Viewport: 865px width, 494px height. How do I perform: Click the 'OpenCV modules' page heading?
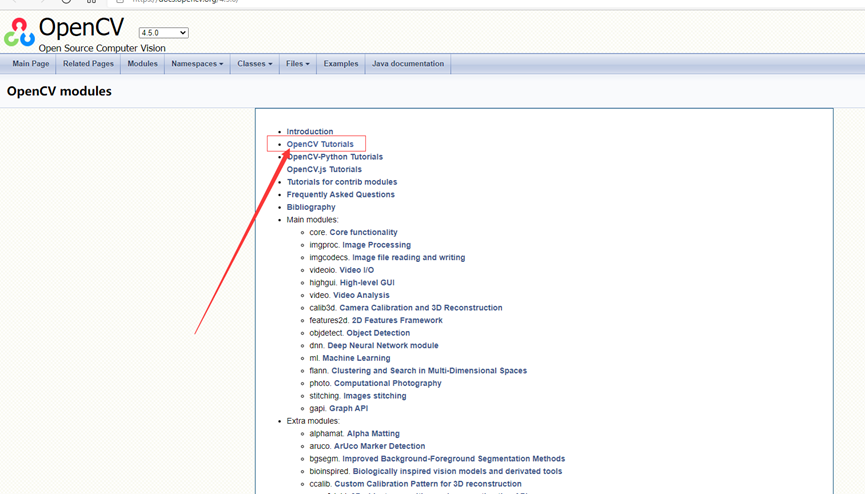59,91
